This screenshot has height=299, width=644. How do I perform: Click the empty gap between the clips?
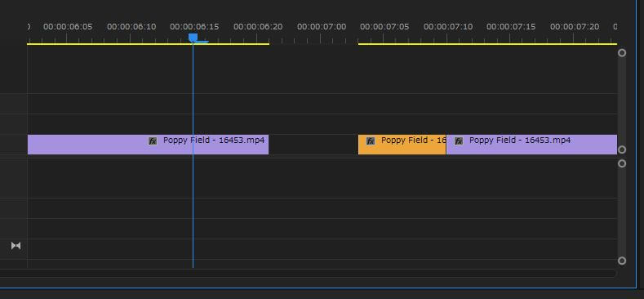point(313,145)
